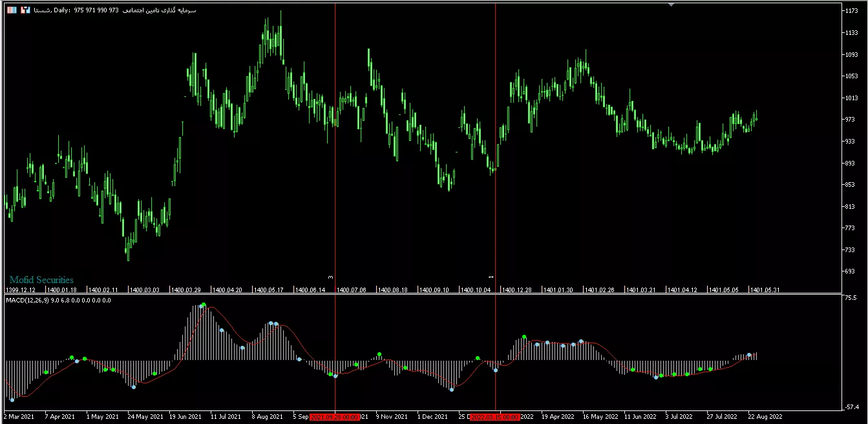Click the 973 price level on axis
The width and height of the screenshot is (868, 424).
click(851, 120)
